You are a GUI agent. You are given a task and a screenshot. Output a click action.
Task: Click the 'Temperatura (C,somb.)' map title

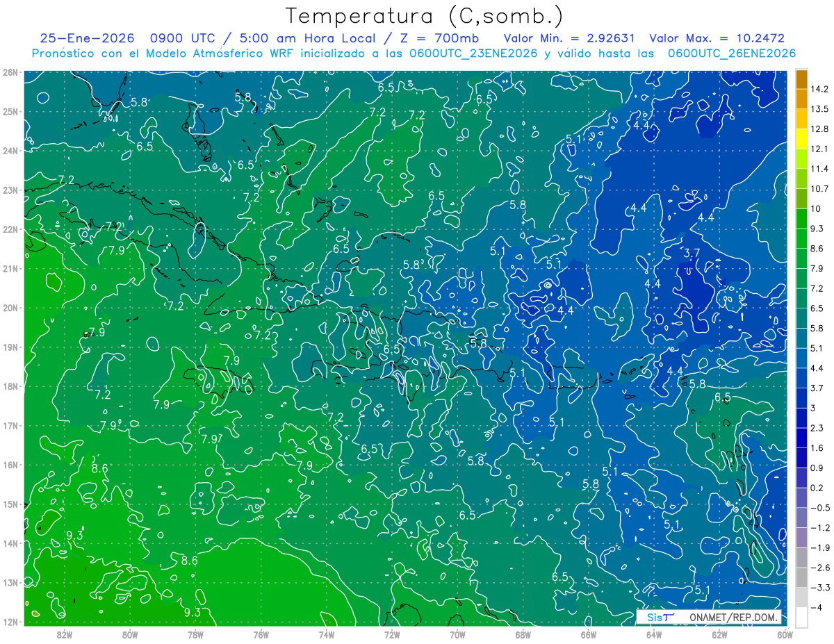pyautogui.click(x=425, y=17)
